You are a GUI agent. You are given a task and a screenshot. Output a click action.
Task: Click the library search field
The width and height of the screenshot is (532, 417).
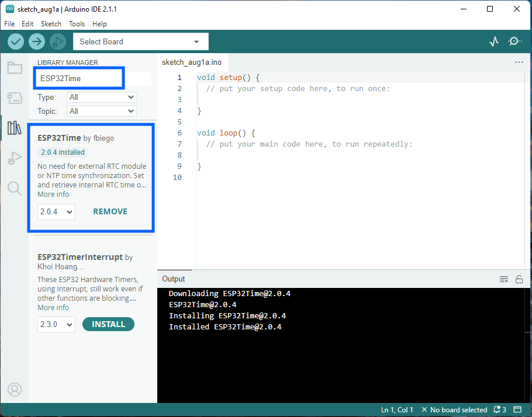point(79,78)
